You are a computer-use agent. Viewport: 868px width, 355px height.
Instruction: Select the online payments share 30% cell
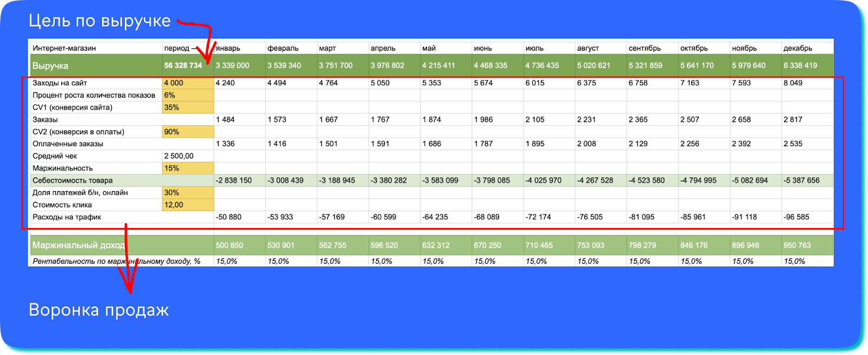[x=187, y=193]
